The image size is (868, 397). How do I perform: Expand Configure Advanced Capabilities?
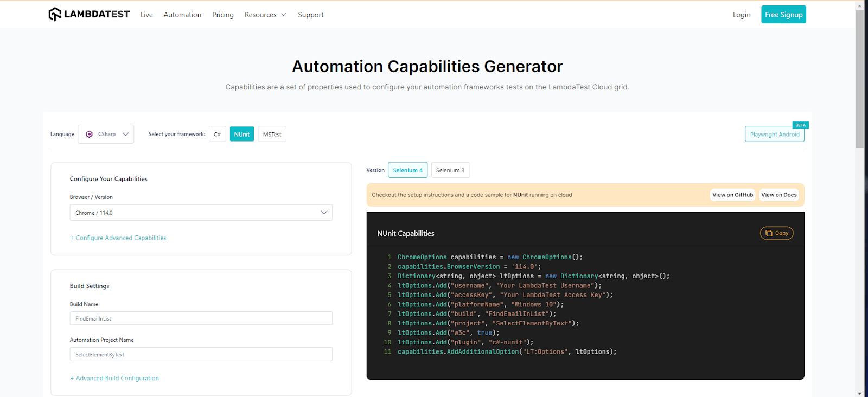tap(118, 238)
